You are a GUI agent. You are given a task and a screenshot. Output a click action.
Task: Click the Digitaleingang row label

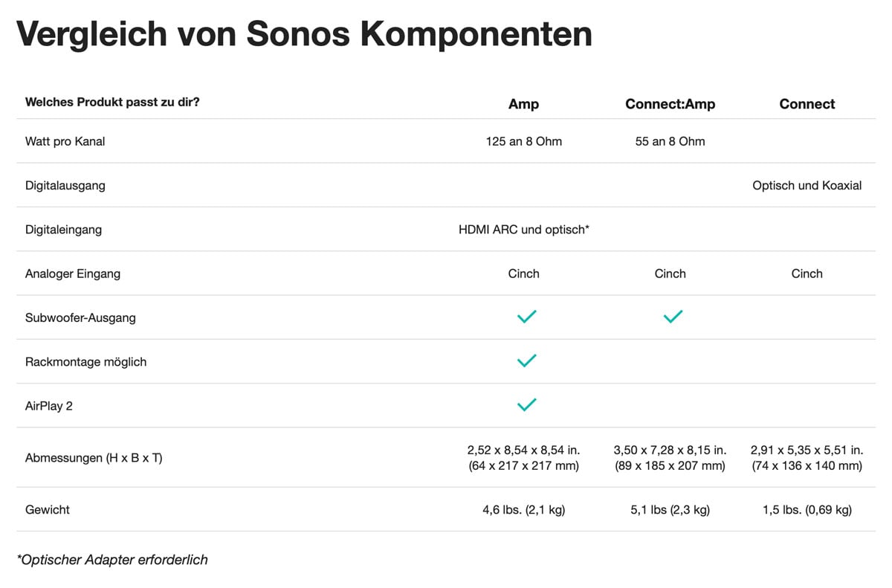point(63,230)
